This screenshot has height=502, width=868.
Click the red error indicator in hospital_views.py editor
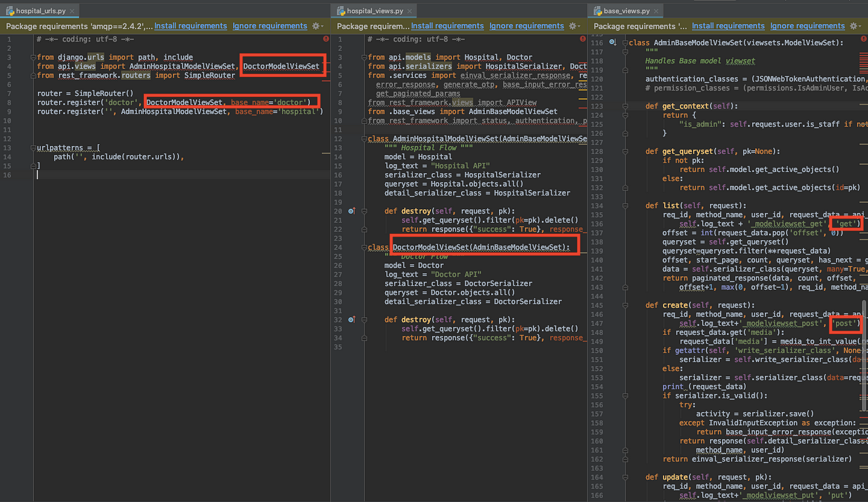(x=582, y=39)
